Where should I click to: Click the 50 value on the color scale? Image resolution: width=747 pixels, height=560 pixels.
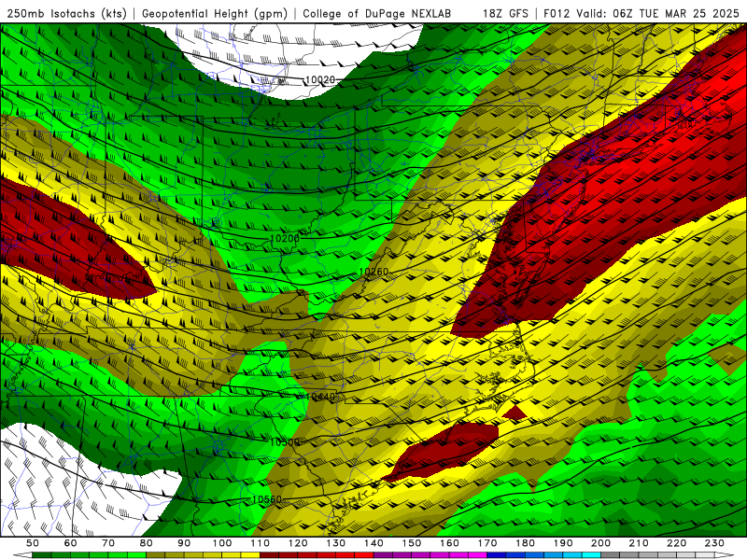click(33, 543)
